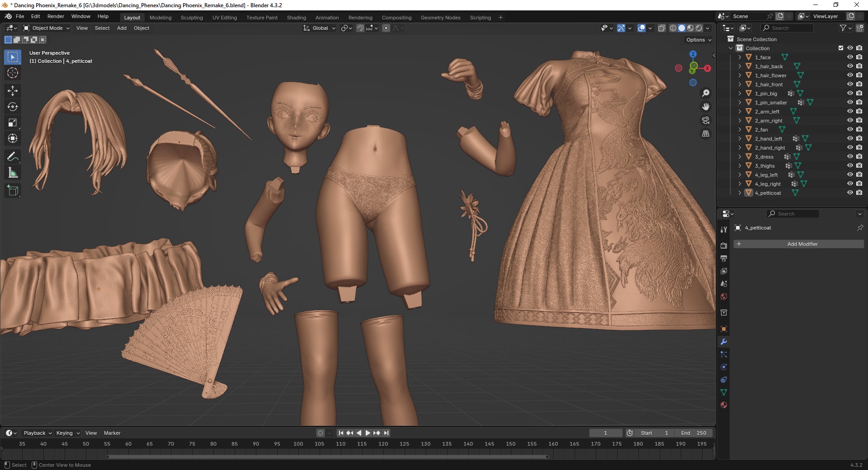This screenshot has height=470, width=868.
Task: Uncheck the Collection exclude checkbox
Action: click(x=841, y=48)
